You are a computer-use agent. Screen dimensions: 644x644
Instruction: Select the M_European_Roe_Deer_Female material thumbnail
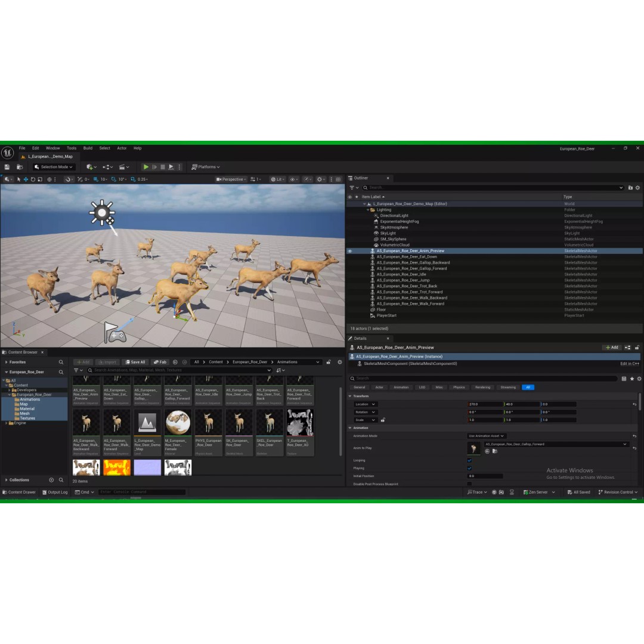click(x=178, y=422)
